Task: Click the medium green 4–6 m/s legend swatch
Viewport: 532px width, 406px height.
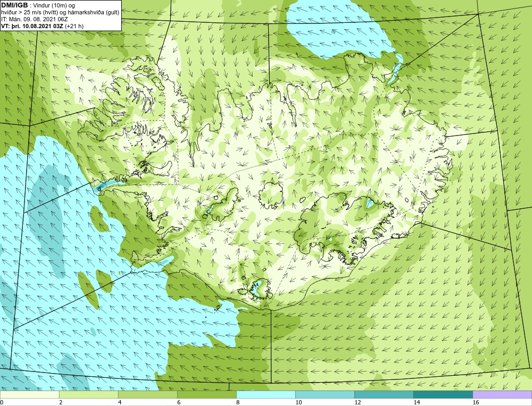Action: pos(147,394)
